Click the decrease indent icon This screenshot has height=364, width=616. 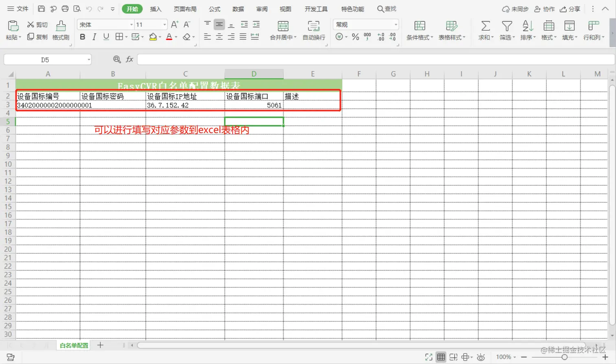point(244,24)
